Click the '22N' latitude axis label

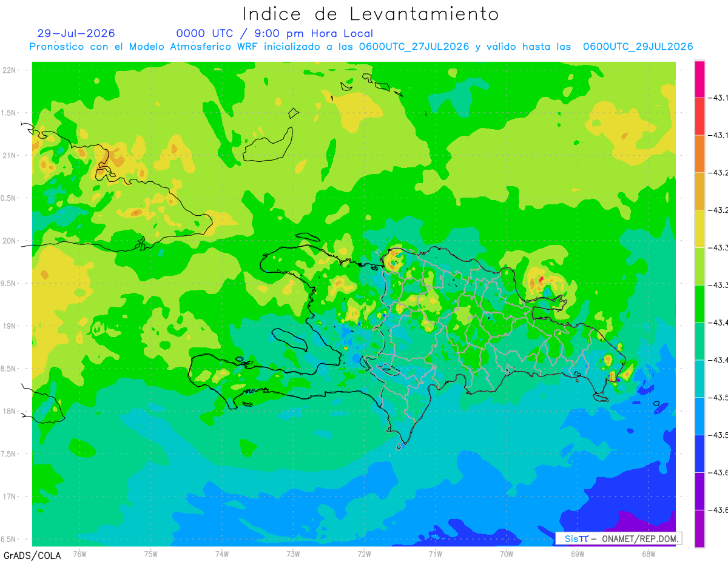(10, 70)
